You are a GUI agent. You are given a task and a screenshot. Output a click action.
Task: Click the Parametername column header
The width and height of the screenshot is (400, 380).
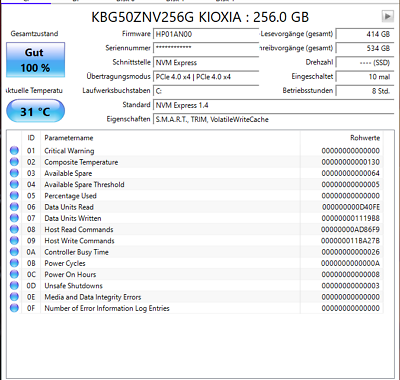point(170,138)
